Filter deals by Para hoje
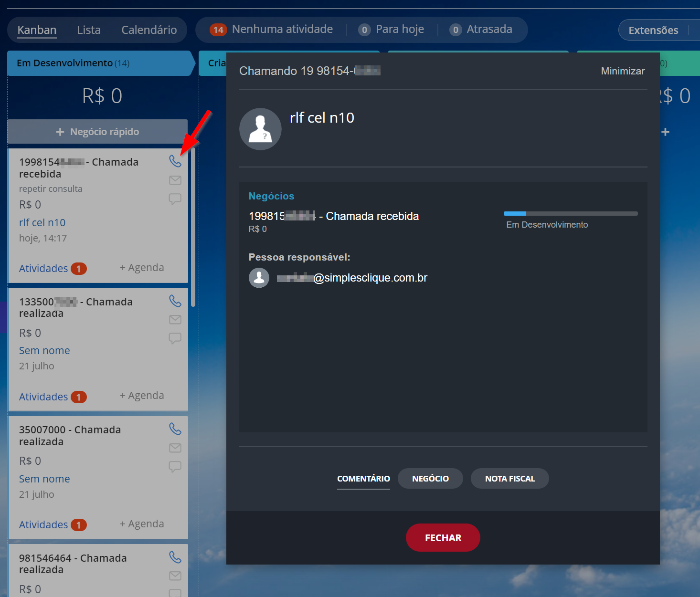 tap(391, 30)
